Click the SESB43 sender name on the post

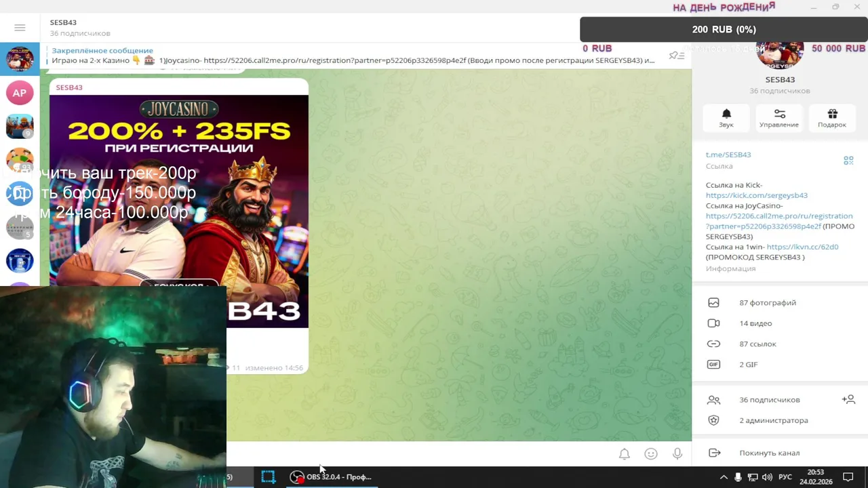[69, 87]
